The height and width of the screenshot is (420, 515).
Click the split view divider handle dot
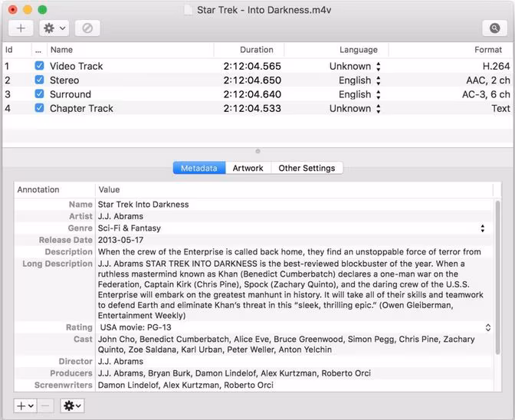[x=257, y=152]
